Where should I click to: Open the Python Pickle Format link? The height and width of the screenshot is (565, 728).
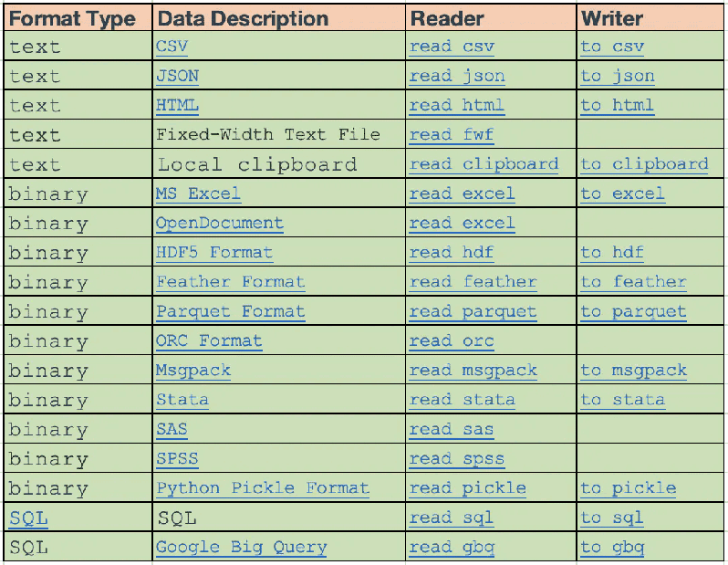263,487
